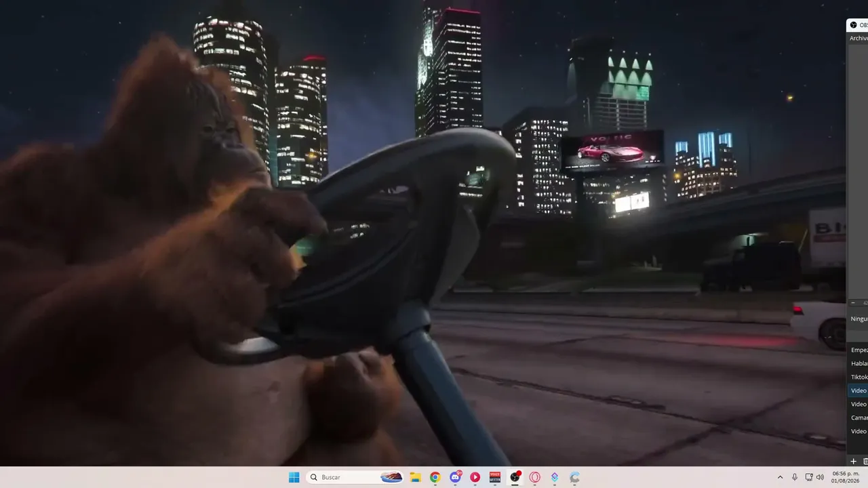The height and width of the screenshot is (488, 868).
Task: Open the Windows Start menu
Action: click(x=294, y=477)
